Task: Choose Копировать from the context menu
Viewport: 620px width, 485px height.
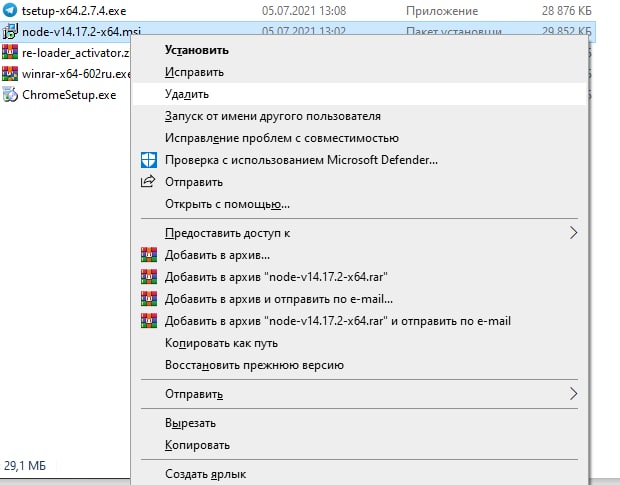Action: (x=359, y=445)
